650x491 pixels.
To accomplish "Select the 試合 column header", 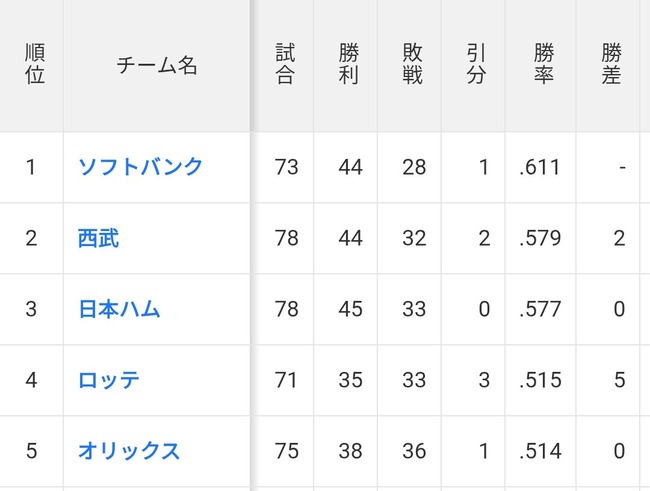I will 285,64.
